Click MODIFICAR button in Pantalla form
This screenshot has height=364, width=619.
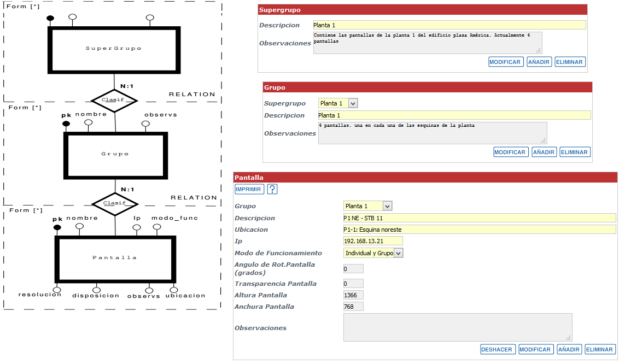coord(535,349)
